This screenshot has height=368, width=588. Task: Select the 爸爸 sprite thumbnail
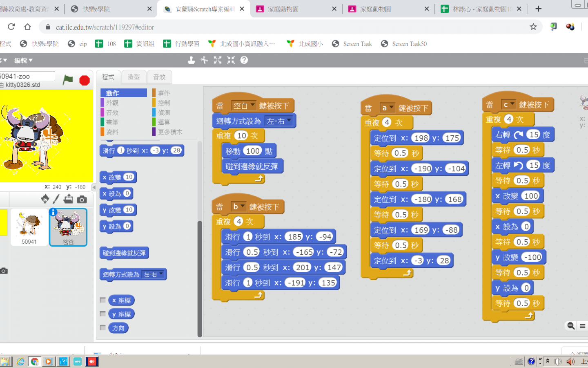(x=68, y=227)
